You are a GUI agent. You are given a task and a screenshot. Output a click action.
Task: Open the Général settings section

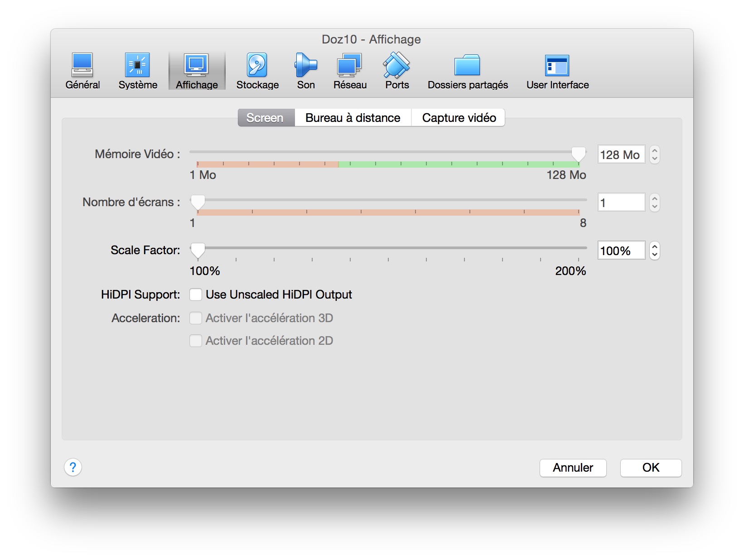click(x=82, y=71)
